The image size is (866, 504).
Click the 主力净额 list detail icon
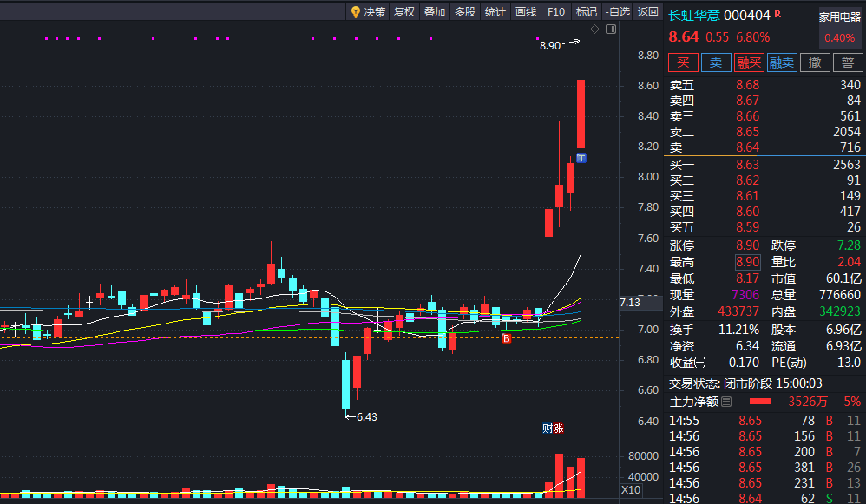[x=727, y=402]
